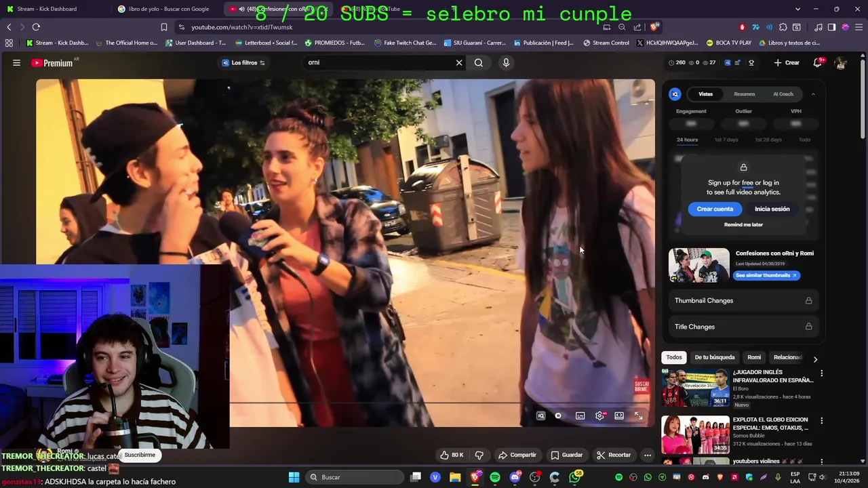Open YouTube notifications bell
This screenshot has height=488, width=868.
pyautogui.click(x=818, y=62)
